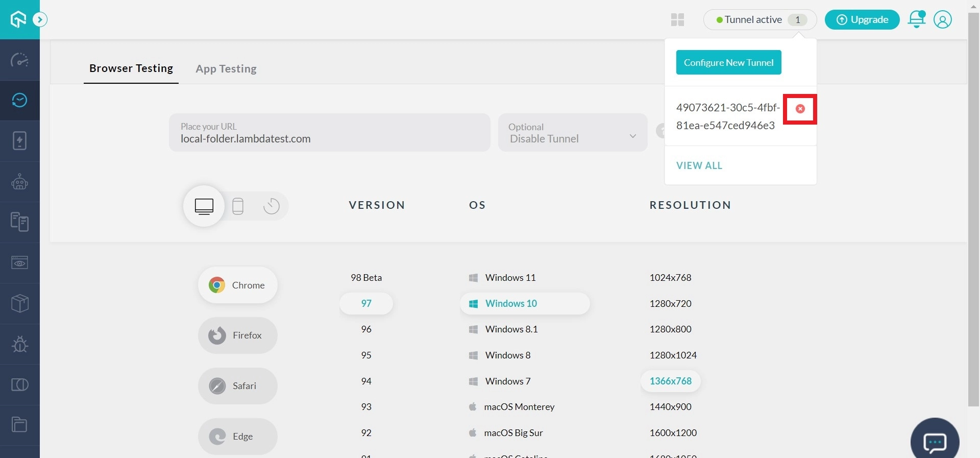Open the Optional Disable Tunnel dropdown
The height and width of the screenshot is (458, 980).
click(572, 133)
